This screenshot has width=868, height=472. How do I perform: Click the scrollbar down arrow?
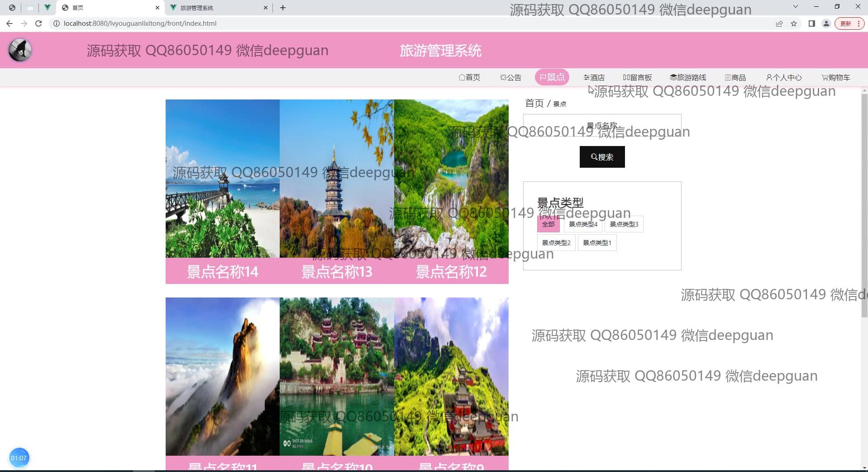pyautogui.click(x=864, y=468)
